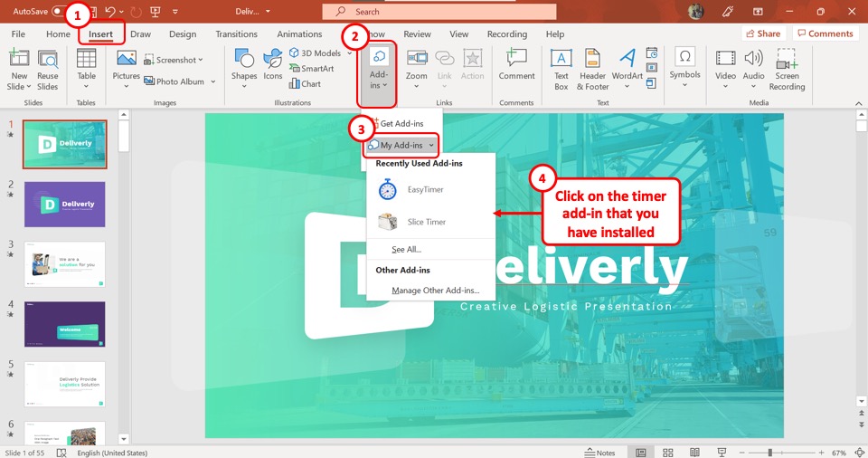868x458 pixels.
Task: Select slide 4 Welcome thumbnail
Action: 65,324
